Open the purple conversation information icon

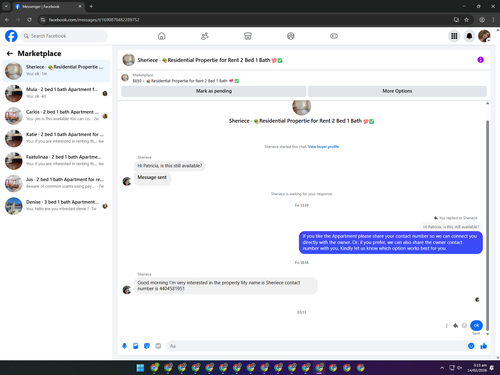480,60
